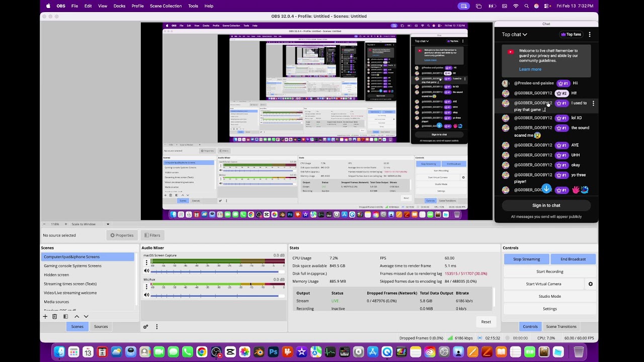644x362 pixels.
Task: Open the Edit menu
Action: point(88,6)
